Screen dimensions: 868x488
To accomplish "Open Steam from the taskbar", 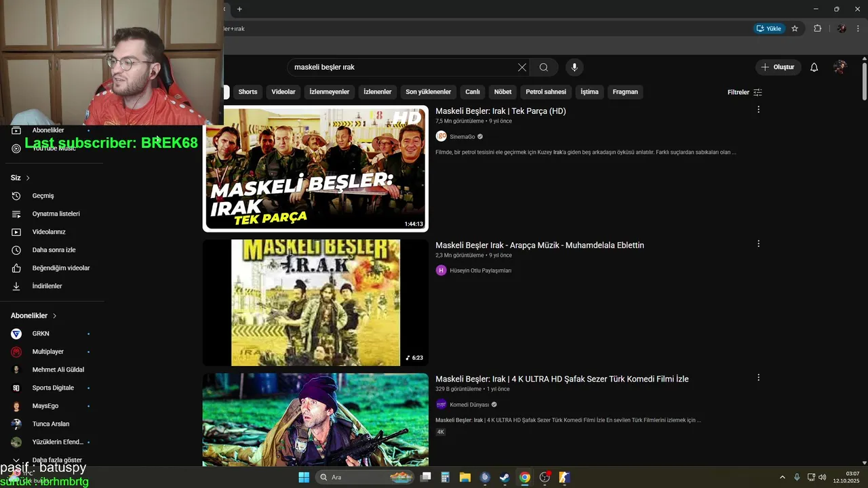I will (505, 477).
